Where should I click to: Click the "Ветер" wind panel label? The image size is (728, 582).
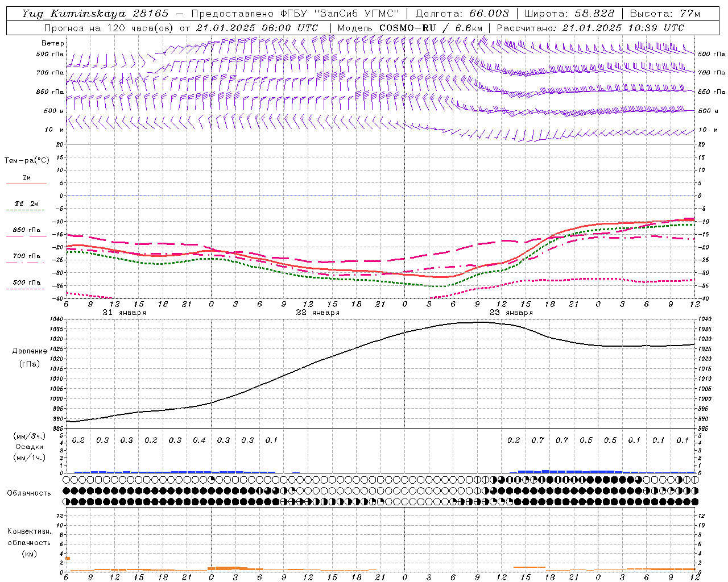point(53,43)
